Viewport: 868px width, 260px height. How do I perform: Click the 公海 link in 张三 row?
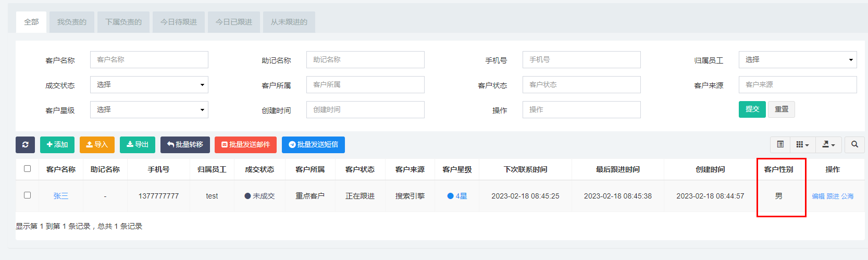pos(847,196)
